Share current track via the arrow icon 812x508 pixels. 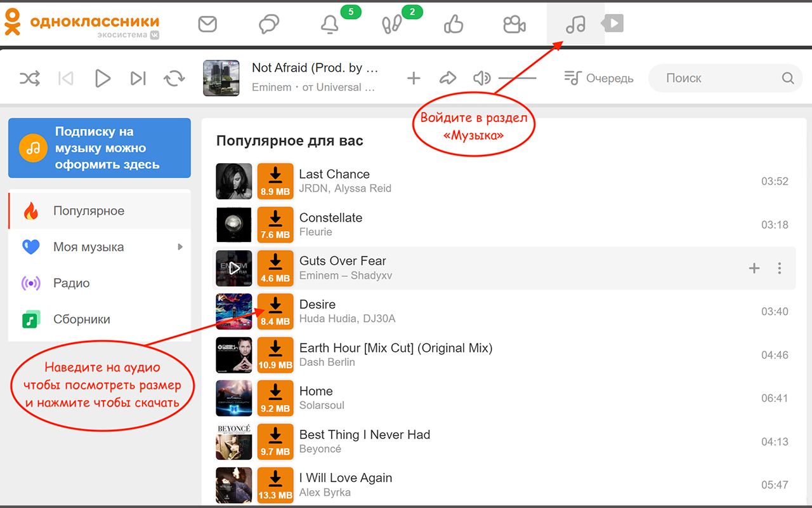447,77
